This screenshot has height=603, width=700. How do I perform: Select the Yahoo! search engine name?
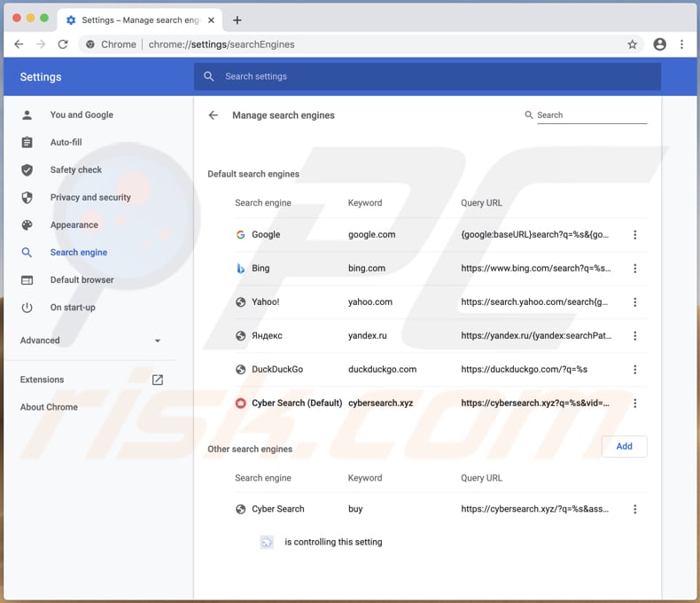[265, 302]
